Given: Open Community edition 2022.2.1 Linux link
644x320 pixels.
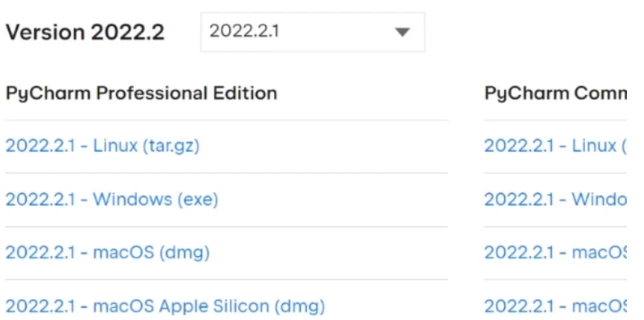Looking at the screenshot, I should (x=555, y=146).
